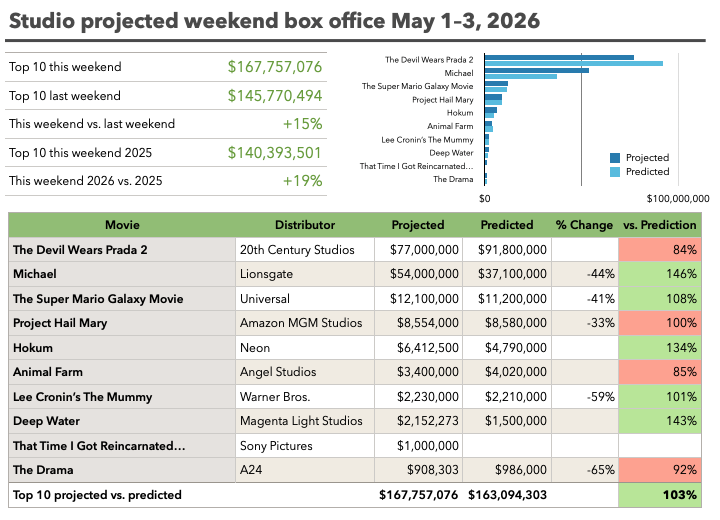Screen dimensions: 720x520
Task: Click the -65% change cell for The Drama
Action: point(585,470)
